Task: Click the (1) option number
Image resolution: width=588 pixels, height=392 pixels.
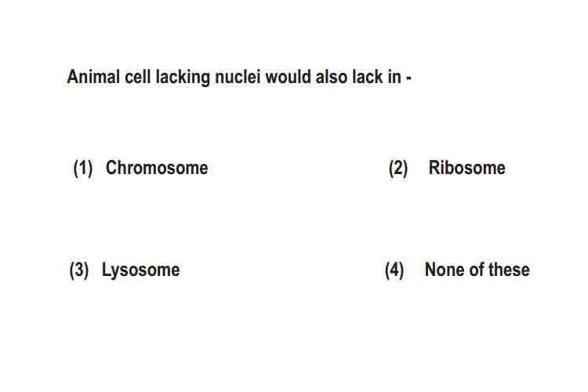Action: (x=83, y=168)
